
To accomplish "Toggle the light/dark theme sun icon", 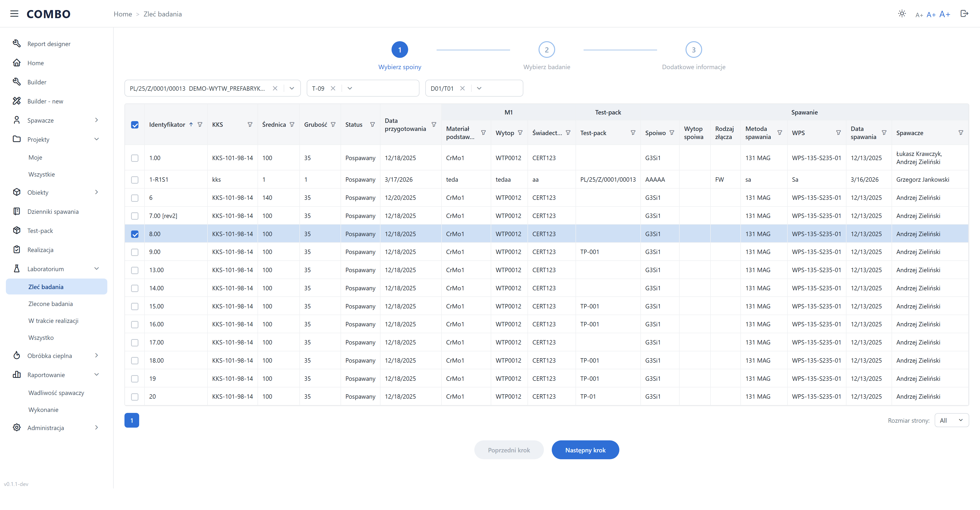I will coord(902,14).
